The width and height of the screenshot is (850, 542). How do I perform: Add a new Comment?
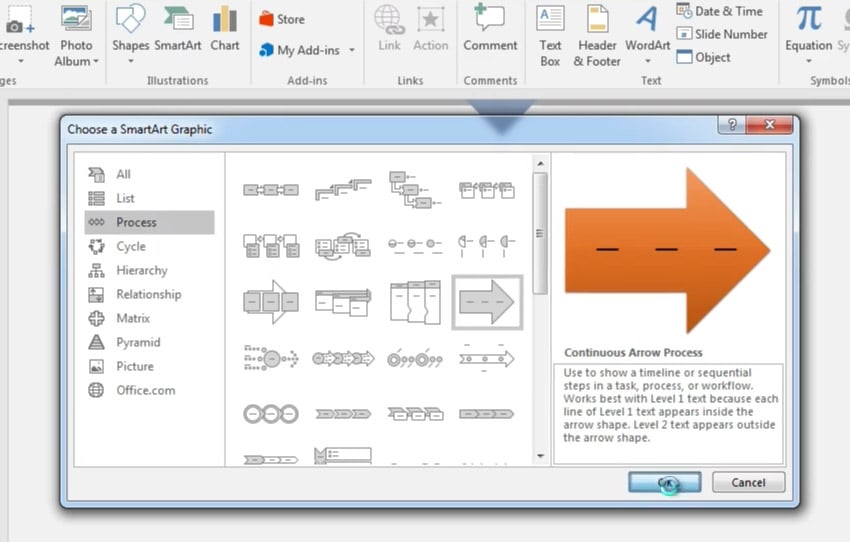490,28
